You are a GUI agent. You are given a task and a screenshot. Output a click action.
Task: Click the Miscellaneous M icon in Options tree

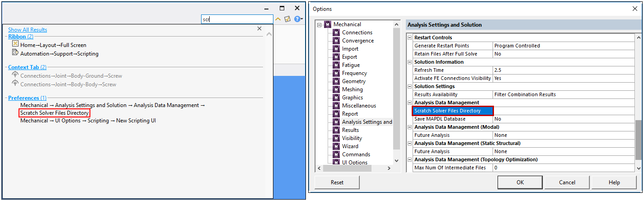tap(336, 106)
